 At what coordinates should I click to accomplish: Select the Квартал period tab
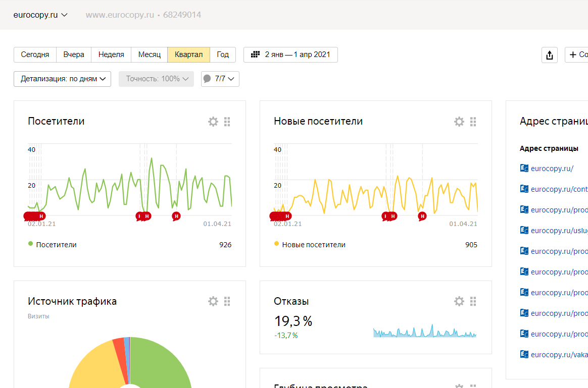tap(188, 54)
